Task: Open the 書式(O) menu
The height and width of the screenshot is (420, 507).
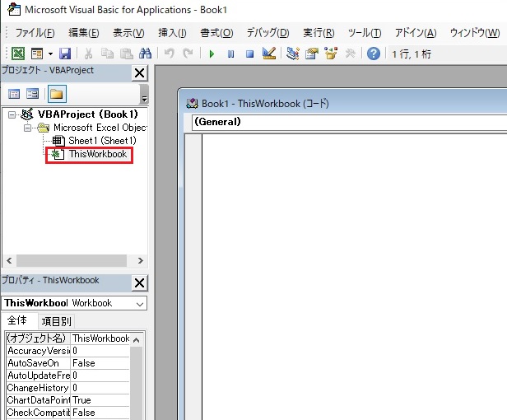Action: [216, 33]
